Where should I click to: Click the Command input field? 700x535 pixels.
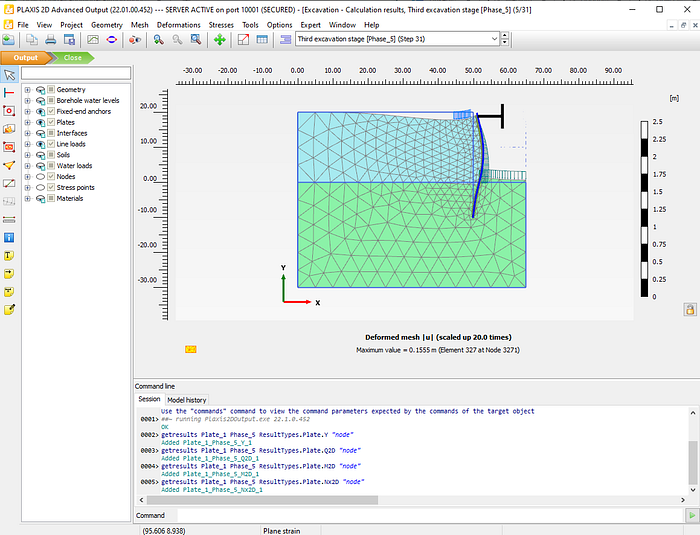[x=431, y=515]
